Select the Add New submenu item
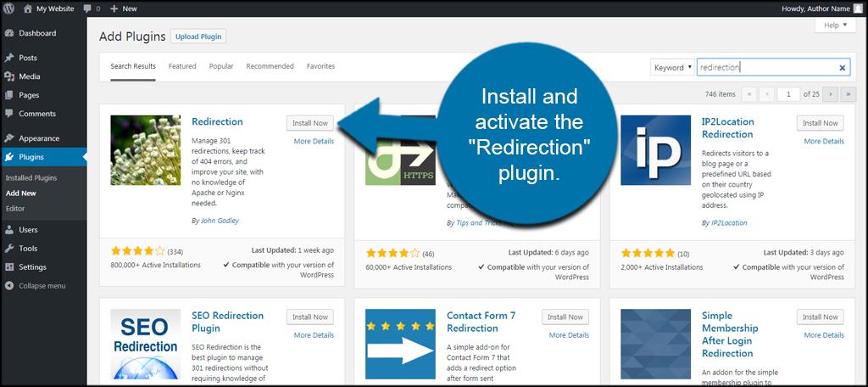The height and width of the screenshot is (387, 868). (x=20, y=193)
